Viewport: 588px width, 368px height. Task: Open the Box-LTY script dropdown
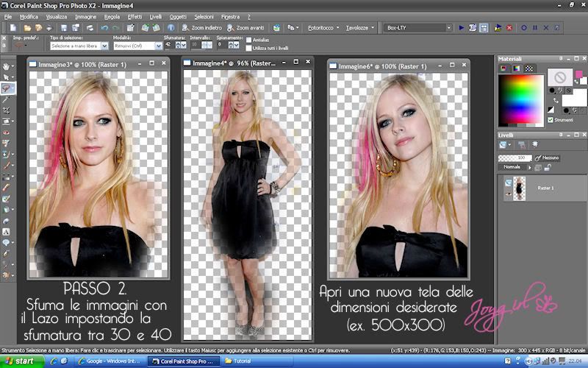[448, 28]
